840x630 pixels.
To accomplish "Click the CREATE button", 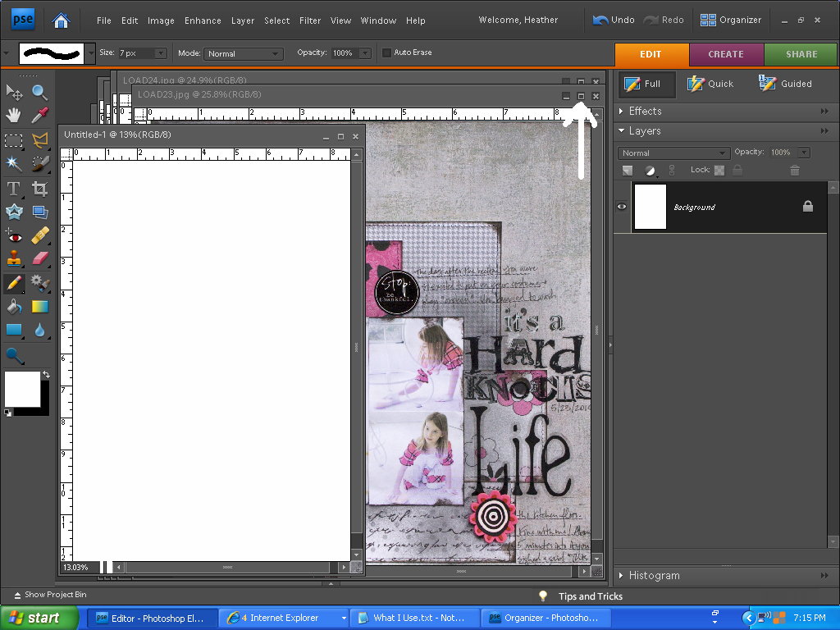I will click(x=726, y=54).
